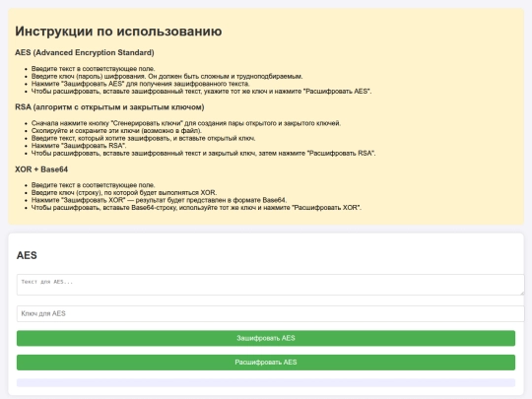Click the line 'Скопируйте и сохраните эти ключи'

116,131
